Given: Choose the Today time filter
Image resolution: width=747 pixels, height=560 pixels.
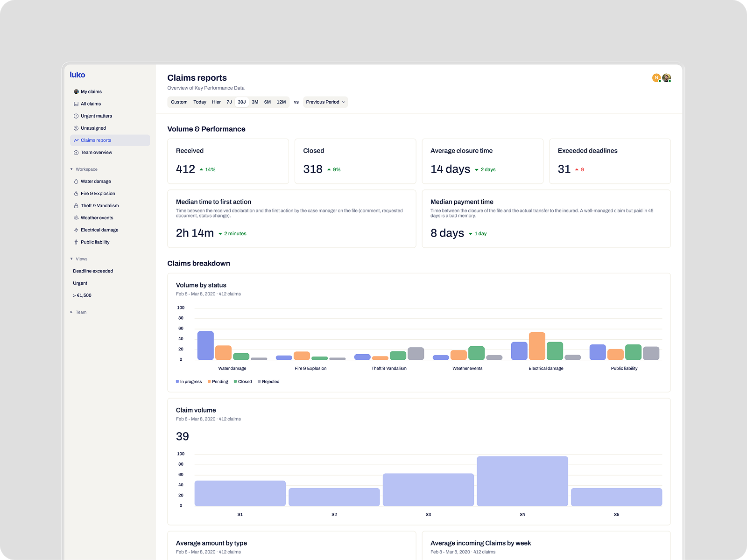Looking at the screenshot, I should tap(200, 102).
